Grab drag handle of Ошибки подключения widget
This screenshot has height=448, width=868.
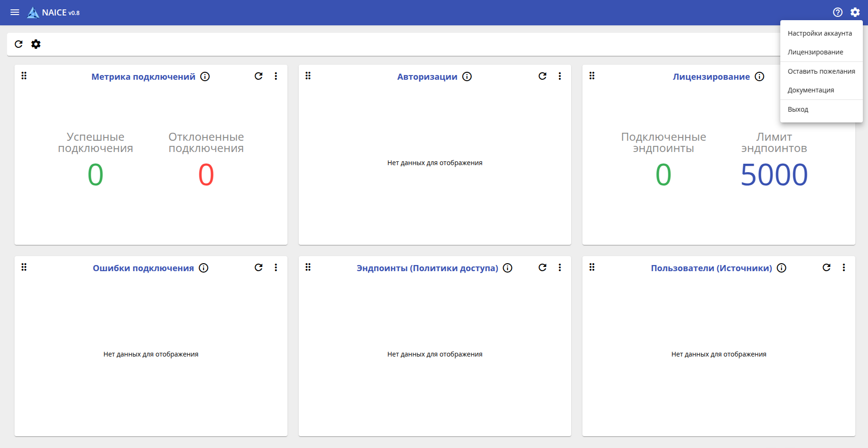(x=24, y=267)
